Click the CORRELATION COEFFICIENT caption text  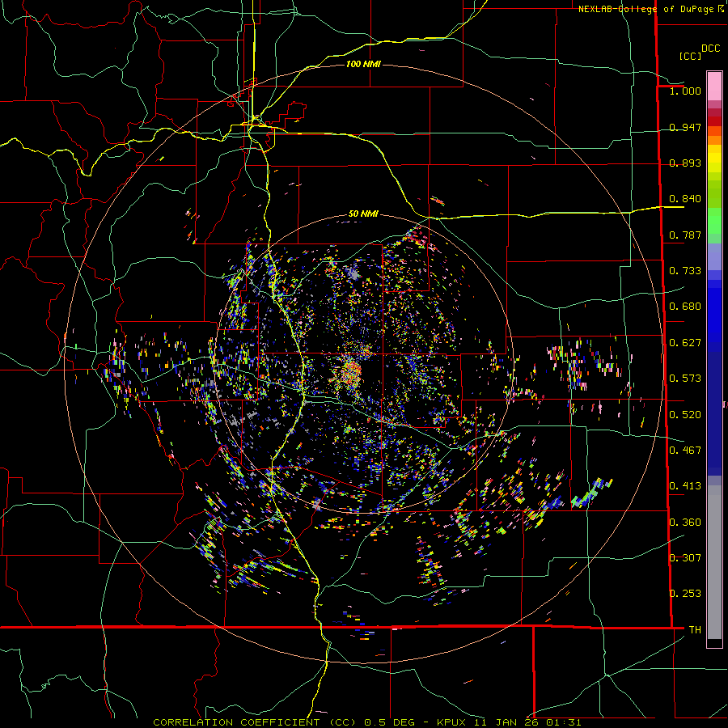point(236,722)
